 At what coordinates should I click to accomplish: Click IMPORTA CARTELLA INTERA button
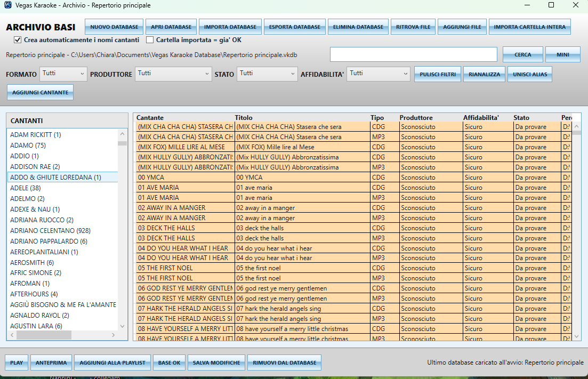pos(529,27)
